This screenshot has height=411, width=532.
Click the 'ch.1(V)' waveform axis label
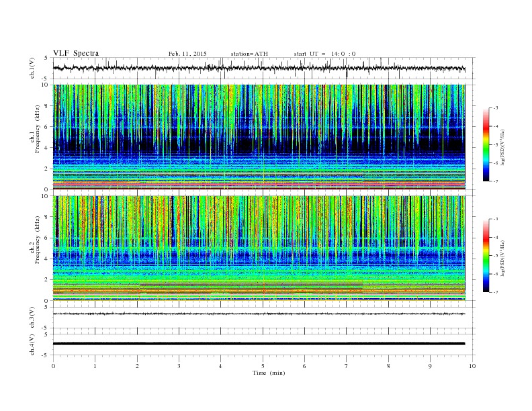(x=32, y=68)
